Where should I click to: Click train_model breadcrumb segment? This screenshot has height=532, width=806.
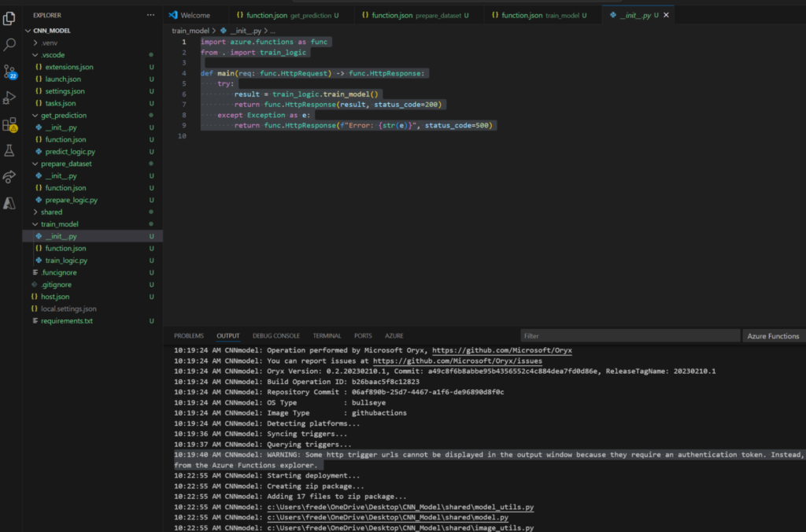coord(190,31)
